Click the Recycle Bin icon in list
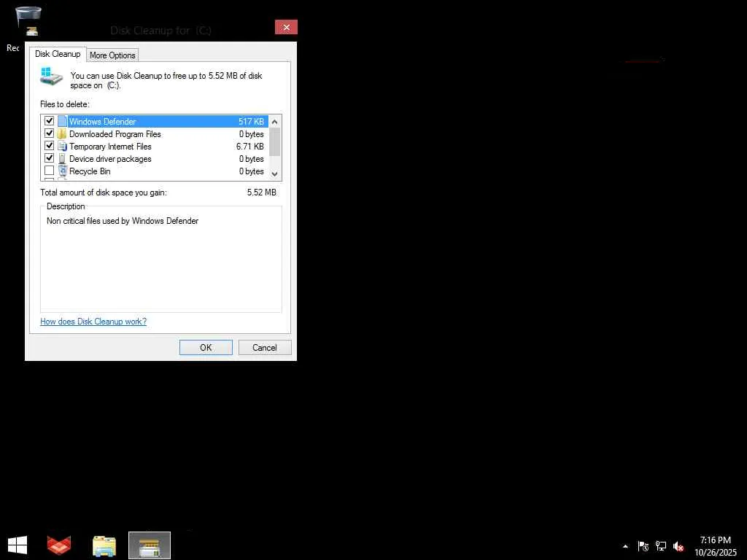The image size is (747, 560). tap(63, 171)
